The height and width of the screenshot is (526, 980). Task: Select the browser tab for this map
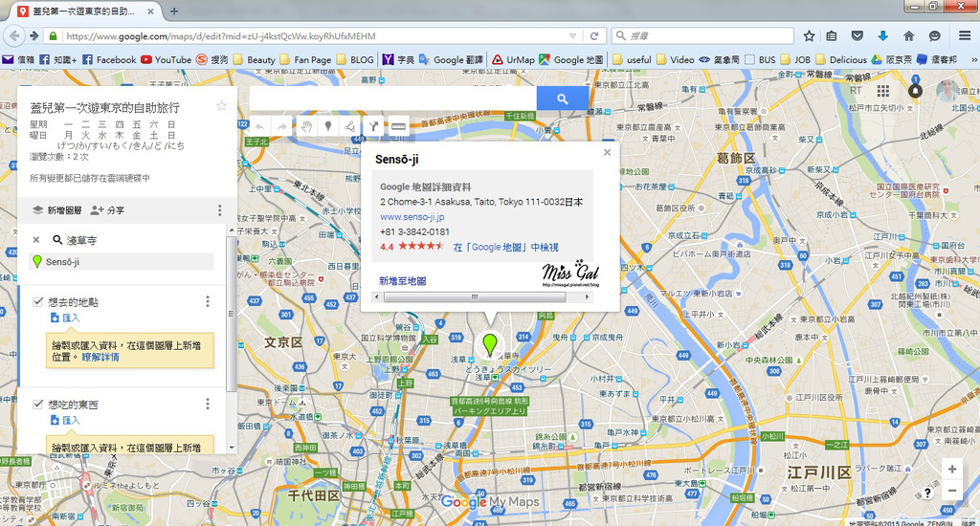(x=86, y=11)
